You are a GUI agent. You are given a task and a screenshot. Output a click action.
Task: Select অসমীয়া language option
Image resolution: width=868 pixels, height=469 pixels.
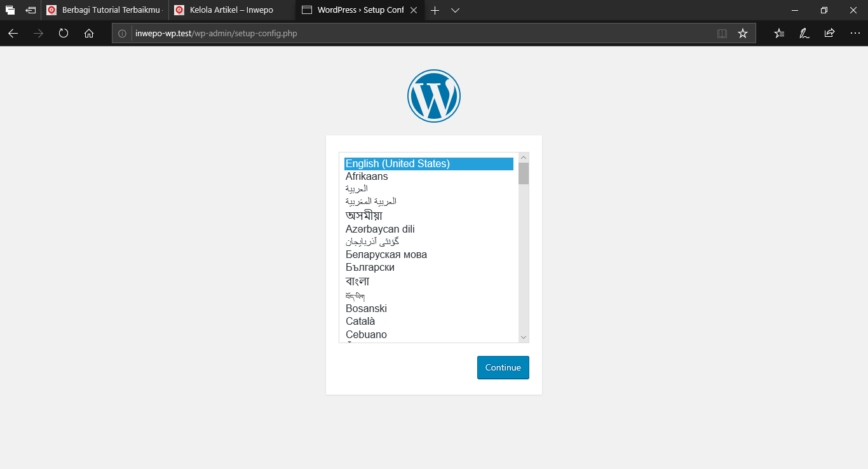point(429,215)
